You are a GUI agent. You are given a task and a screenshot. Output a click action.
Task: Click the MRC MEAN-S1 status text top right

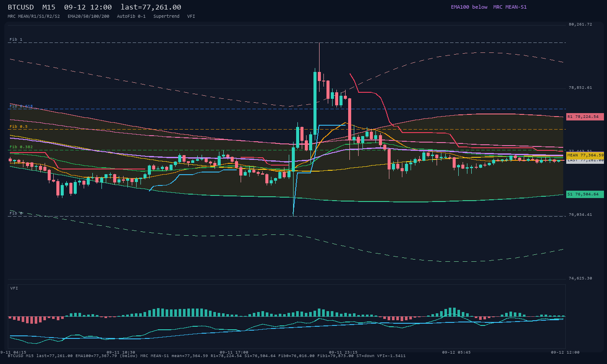[510, 7]
